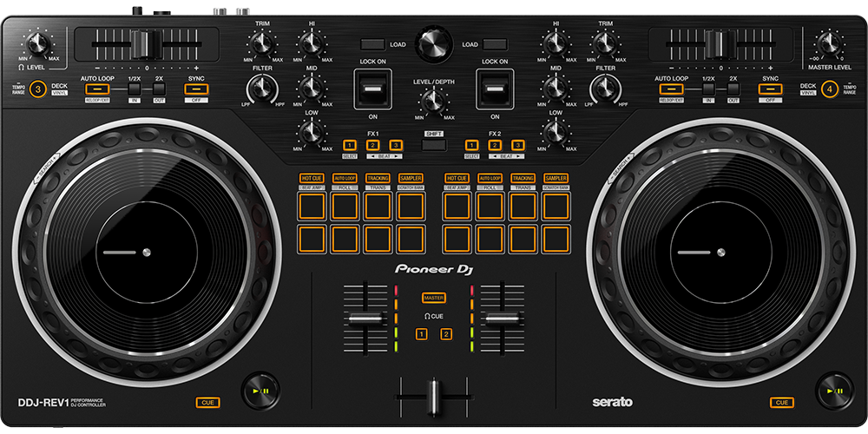Click the headphone CUE 2 button

[446, 334]
